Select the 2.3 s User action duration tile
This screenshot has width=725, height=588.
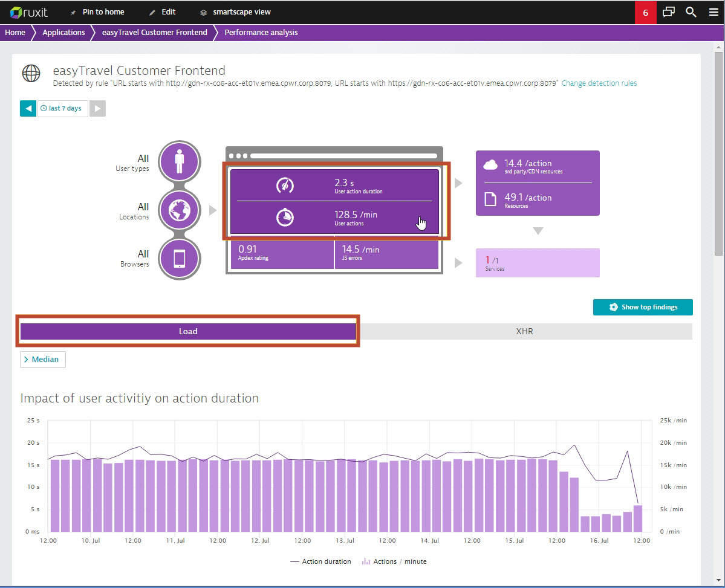point(334,186)
